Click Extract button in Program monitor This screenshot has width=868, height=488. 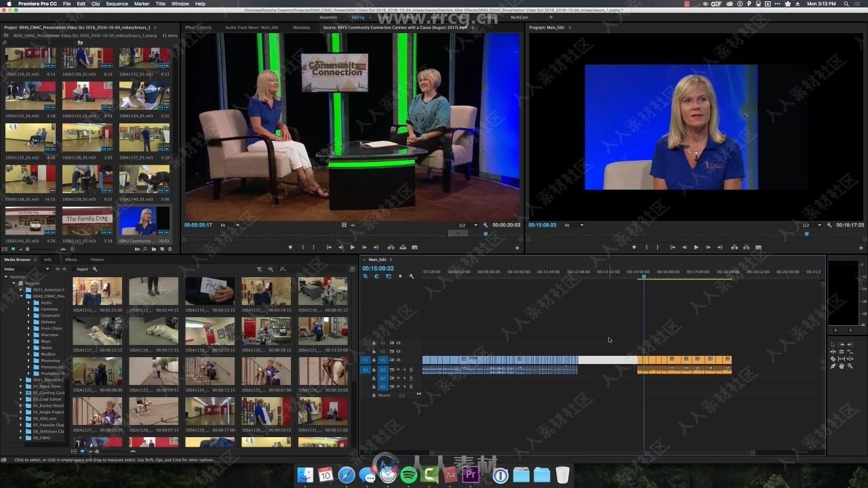(747, 247)
